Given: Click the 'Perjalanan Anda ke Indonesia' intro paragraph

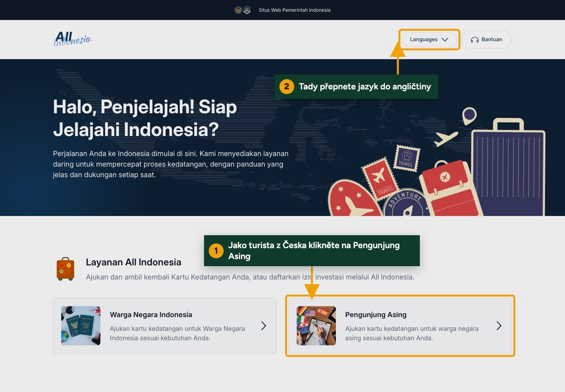Looking at the screenshot, I should 171,164.
